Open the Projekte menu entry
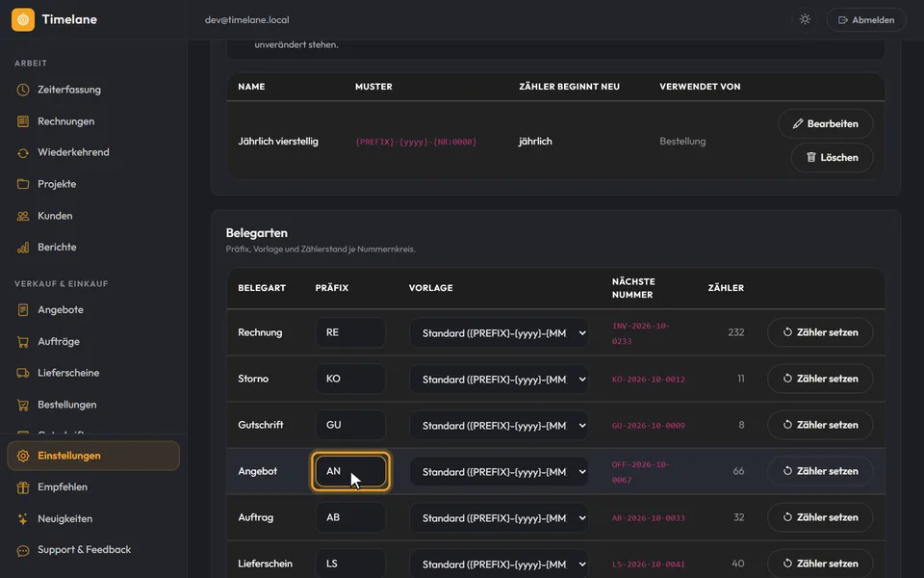This screenshot has height=578, width=924. pyautogui.click(x=93, y=184)
